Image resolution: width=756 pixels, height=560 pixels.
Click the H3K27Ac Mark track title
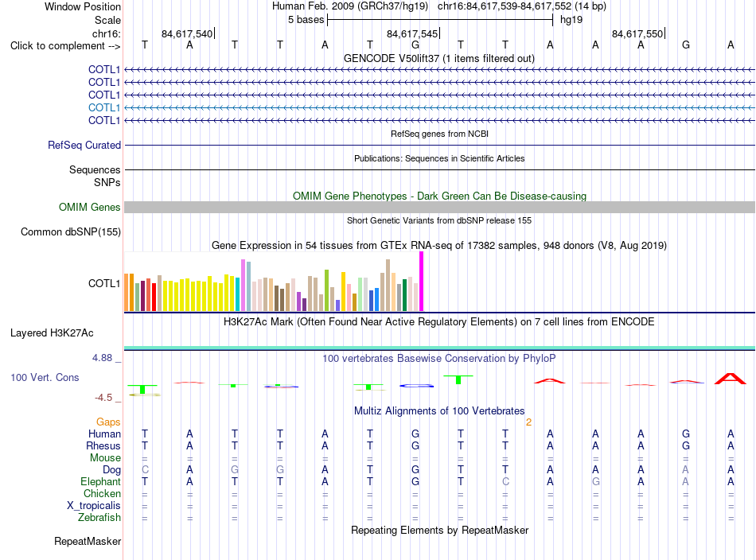pos(439,321)
